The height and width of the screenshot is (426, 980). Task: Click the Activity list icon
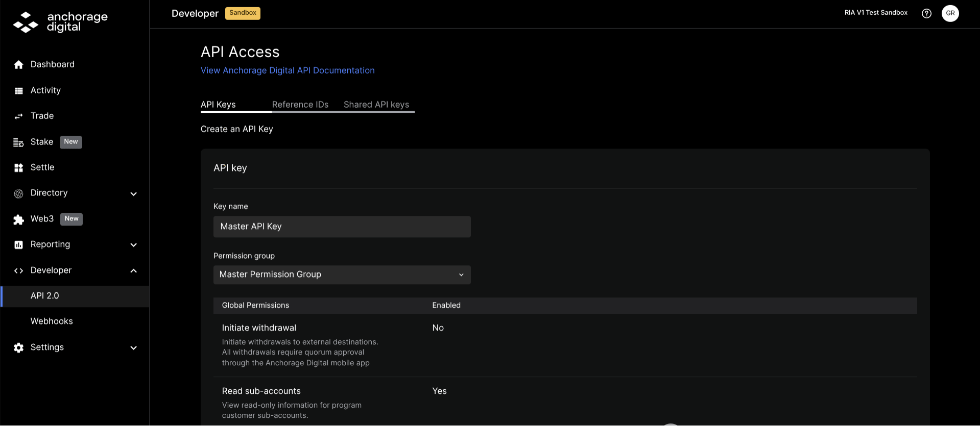[x=19, y=91]
